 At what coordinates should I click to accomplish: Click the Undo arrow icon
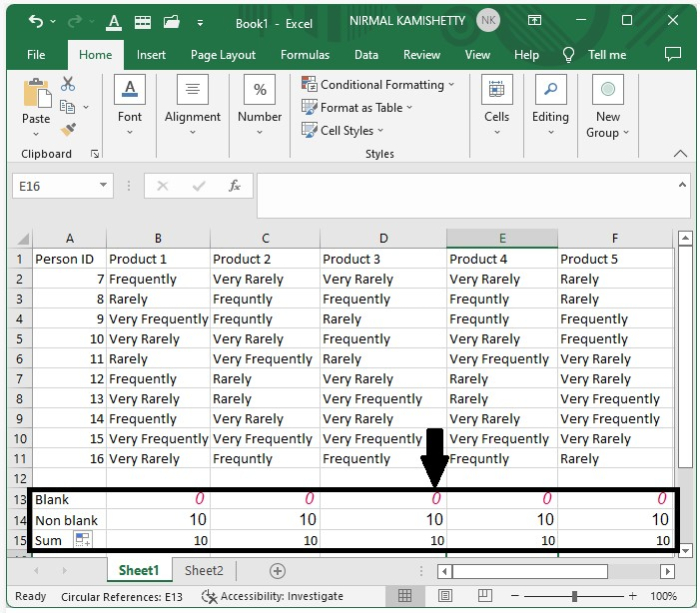point(36,21)
